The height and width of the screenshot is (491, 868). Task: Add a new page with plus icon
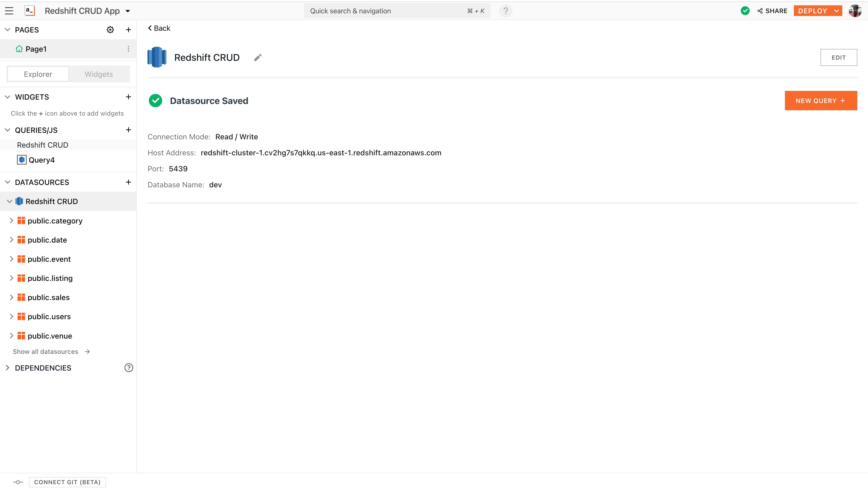pos(128,30)
